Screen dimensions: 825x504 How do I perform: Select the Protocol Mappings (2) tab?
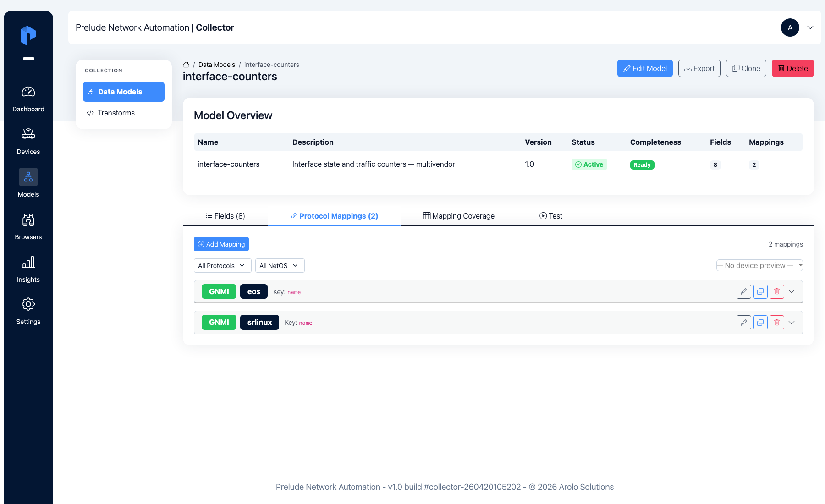(x=334, y=216)
